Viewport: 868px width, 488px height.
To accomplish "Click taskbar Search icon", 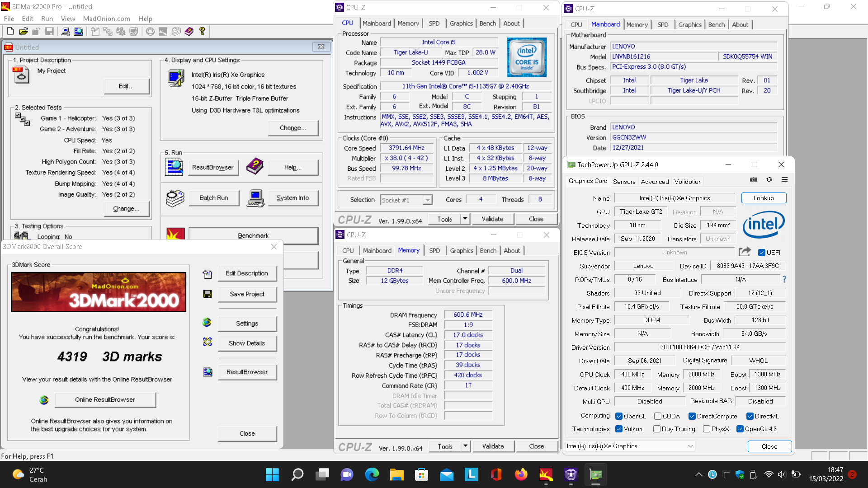I will tap(297, 474).
